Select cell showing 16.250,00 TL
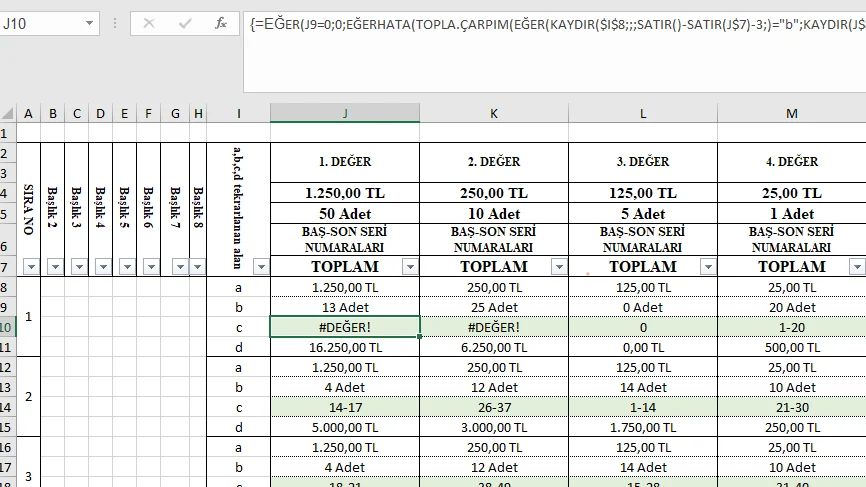The width and height of the screenshot is (866, 487). pos(345,347)
